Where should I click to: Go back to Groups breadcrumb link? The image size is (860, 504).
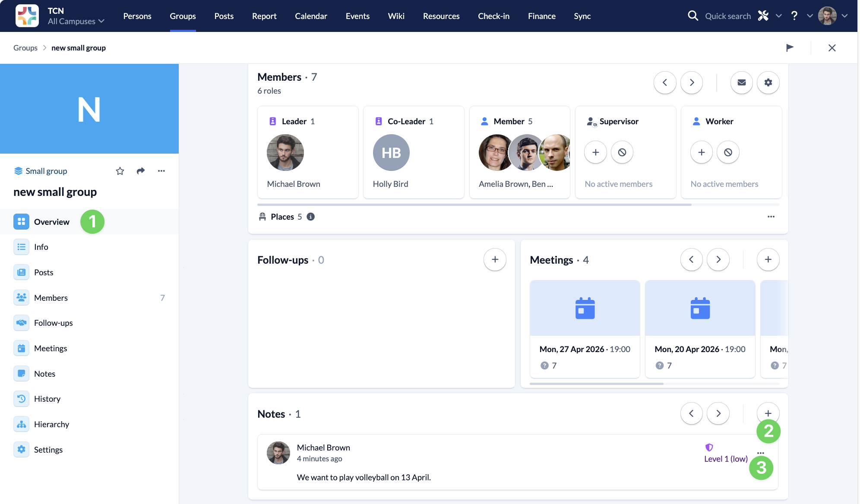(x=25, y=48)
